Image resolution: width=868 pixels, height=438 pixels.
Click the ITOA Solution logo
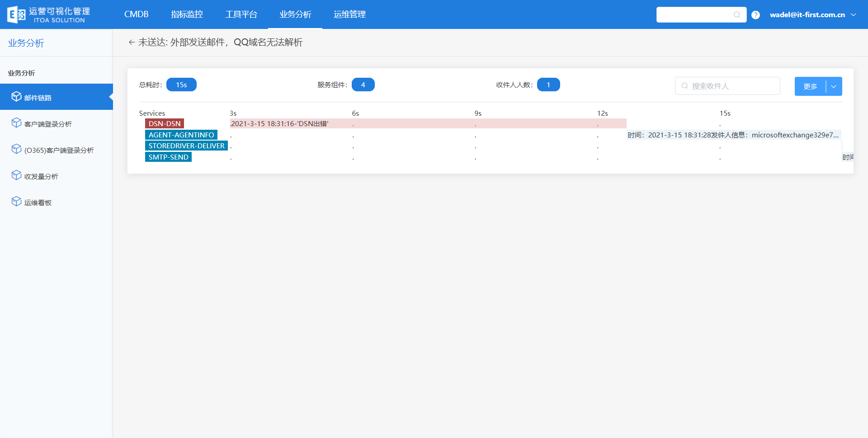click(x=49, y=14)
